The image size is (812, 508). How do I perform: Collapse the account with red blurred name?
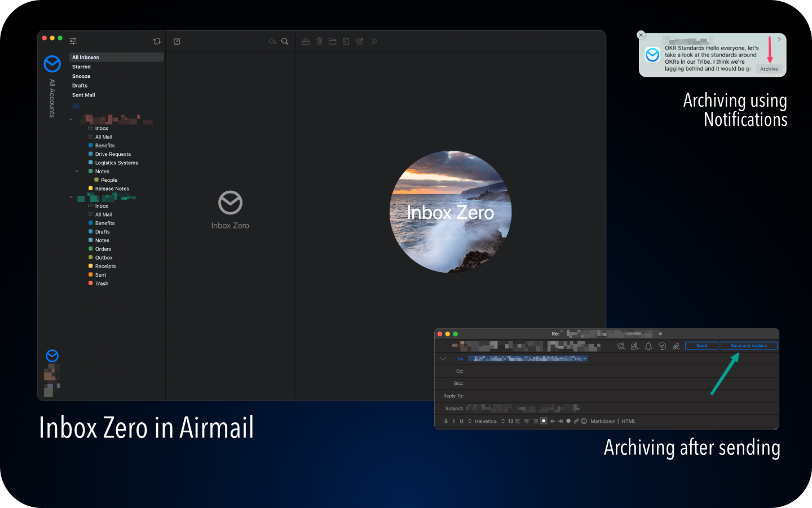click(x=71, y=119)
